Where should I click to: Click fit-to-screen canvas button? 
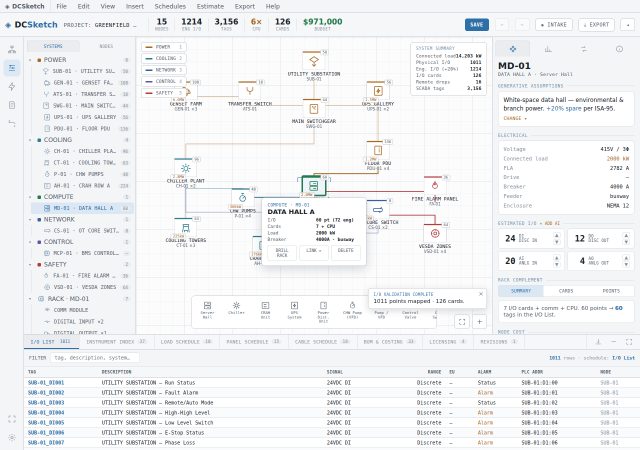coord(462,322)
